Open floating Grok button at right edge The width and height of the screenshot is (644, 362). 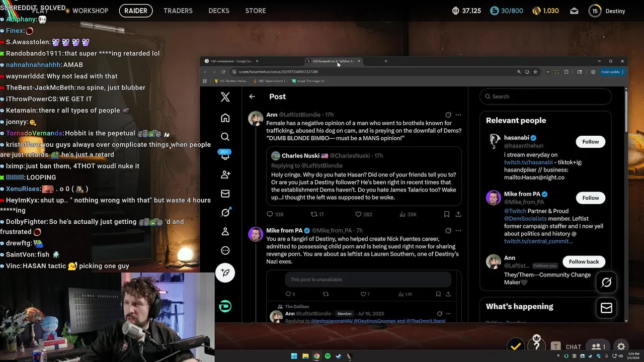coord(606,283)
